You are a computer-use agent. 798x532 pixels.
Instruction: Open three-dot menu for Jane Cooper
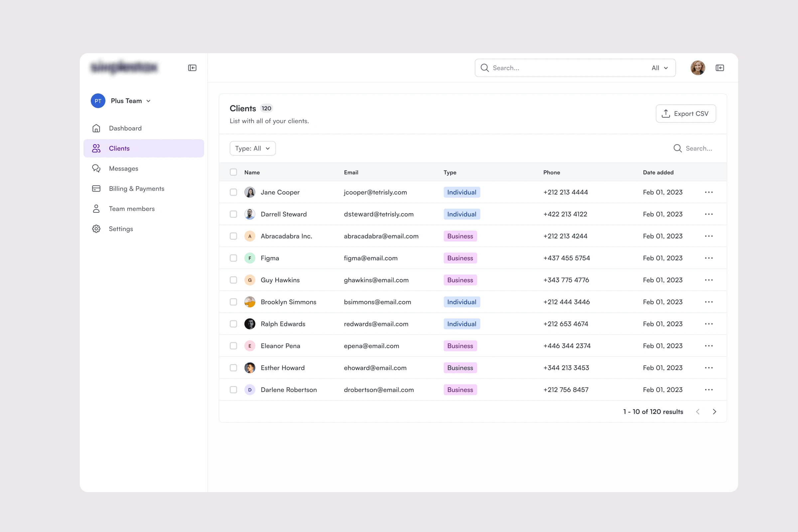pos(709,193)
